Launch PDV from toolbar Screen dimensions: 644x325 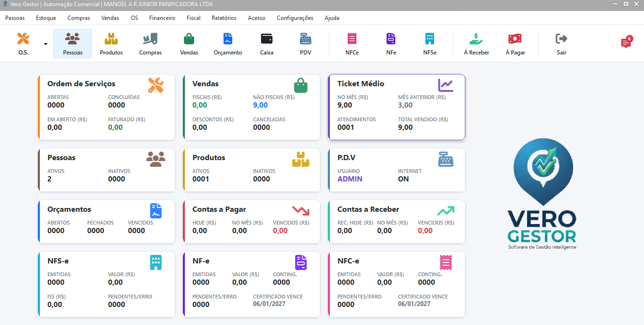pyautogui.click(x=306, y=44)
